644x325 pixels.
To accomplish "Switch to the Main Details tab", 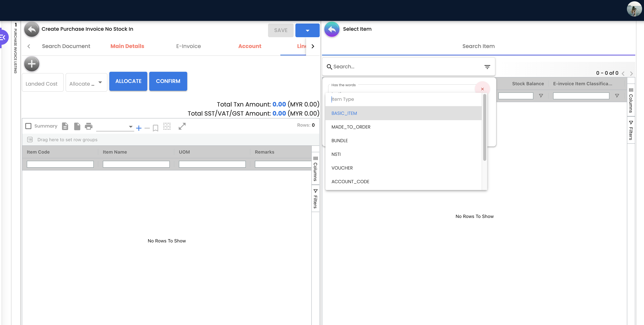I will point(127,46).
